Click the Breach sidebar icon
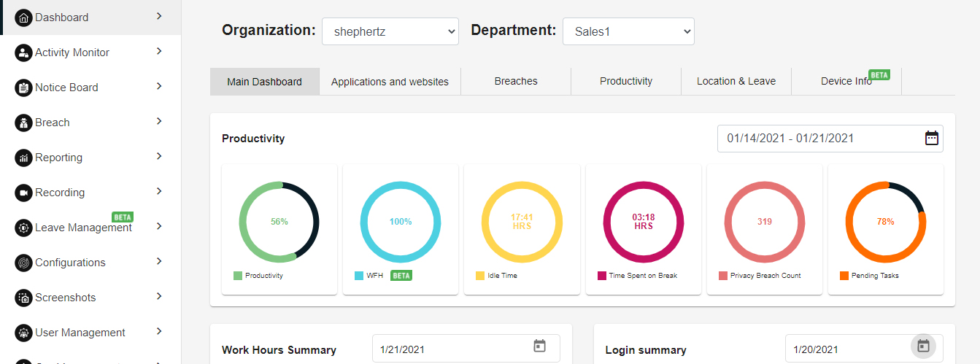 23,123
